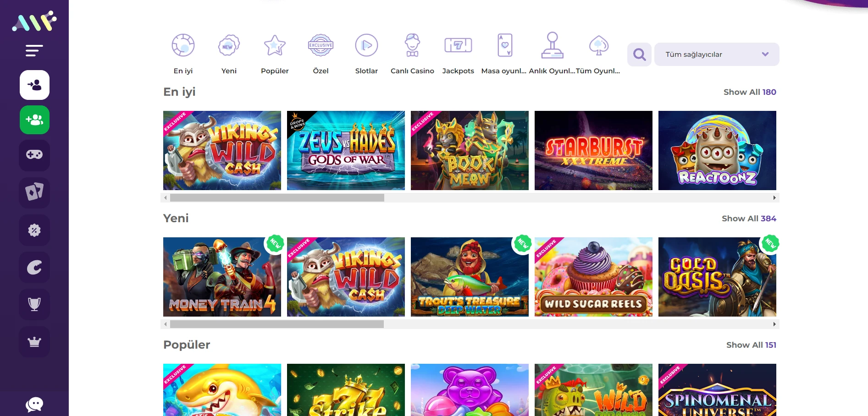Select the Anlık Oyunlar joystick icon
The width and height of the screenshot is (868, 416).
[552, 45]
